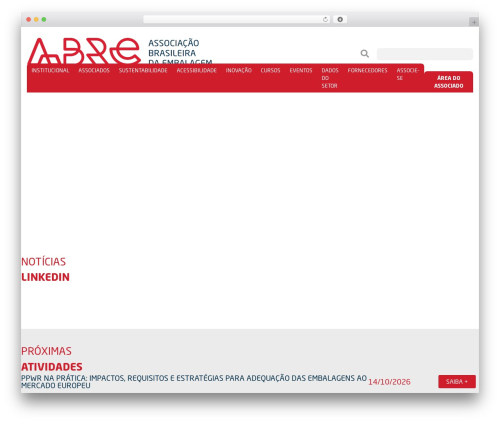Click the green maximize window dot

click(x=44, y=20)
